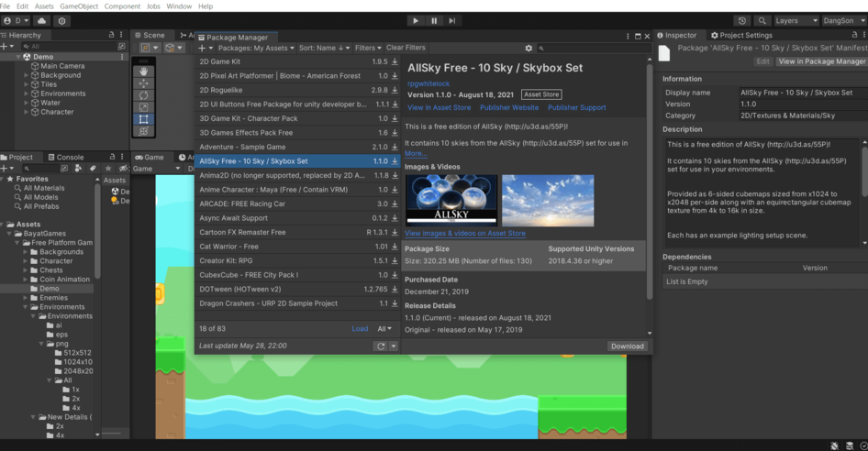Image resolution: width=868 pixels, height=451 pixels.
Task: Refresh the package list with reload icon
Action: tap(381, 346)
